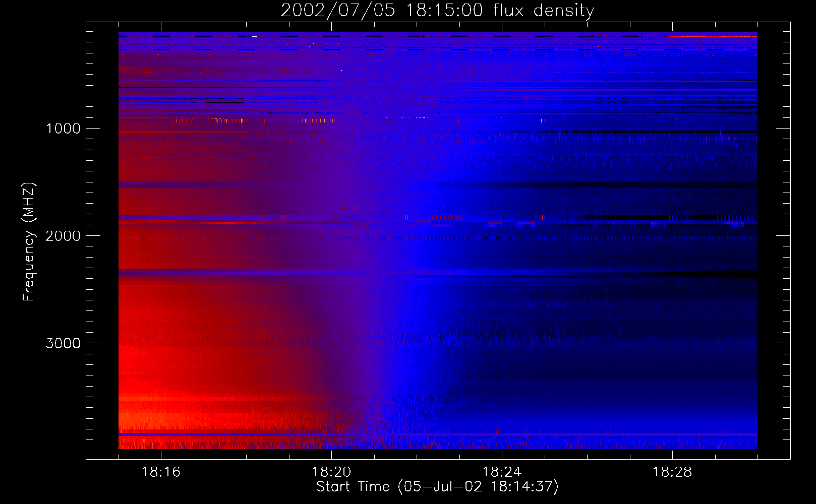The image size is (816, 504).
Task: Click the 18:16 time tick label
Action: [161, 472]
